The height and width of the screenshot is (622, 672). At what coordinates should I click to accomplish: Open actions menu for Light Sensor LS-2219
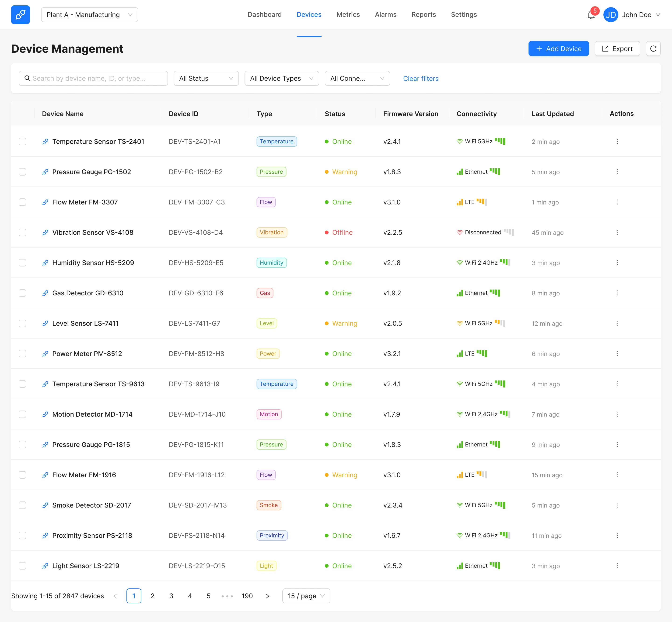click(617, 566)
